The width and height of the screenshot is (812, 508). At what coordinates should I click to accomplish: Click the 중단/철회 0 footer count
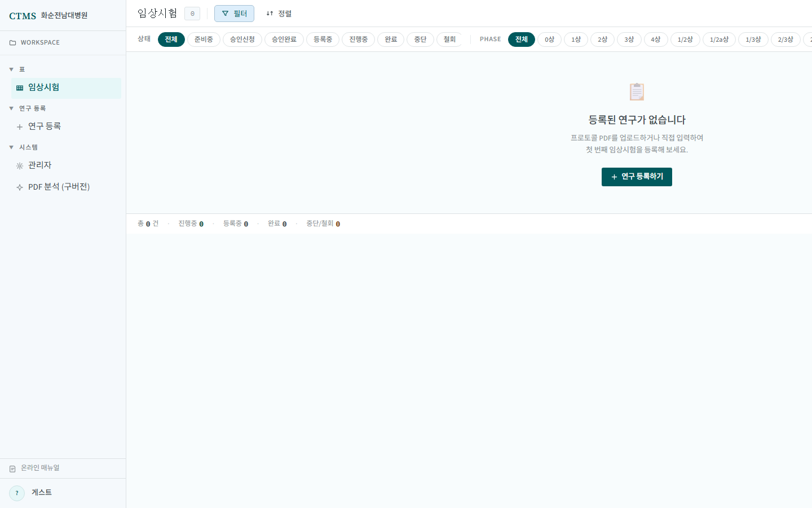pos(323,224)
